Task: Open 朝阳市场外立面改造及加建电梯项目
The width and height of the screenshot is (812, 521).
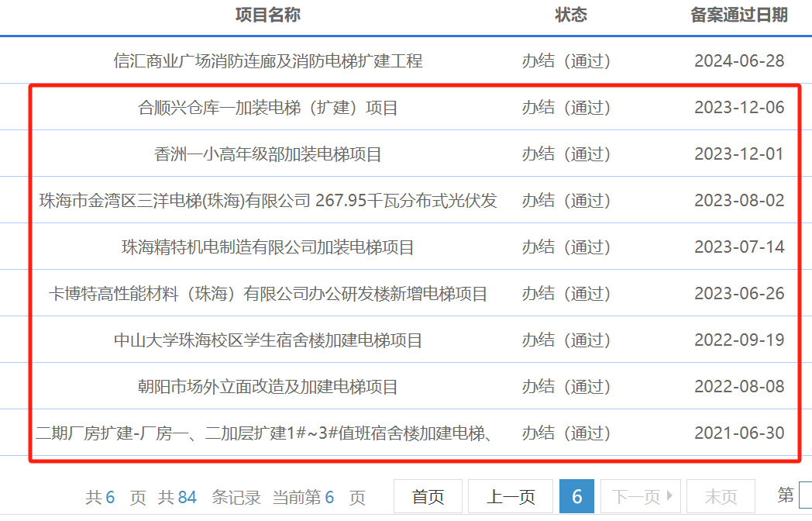Action: (268, 387)
